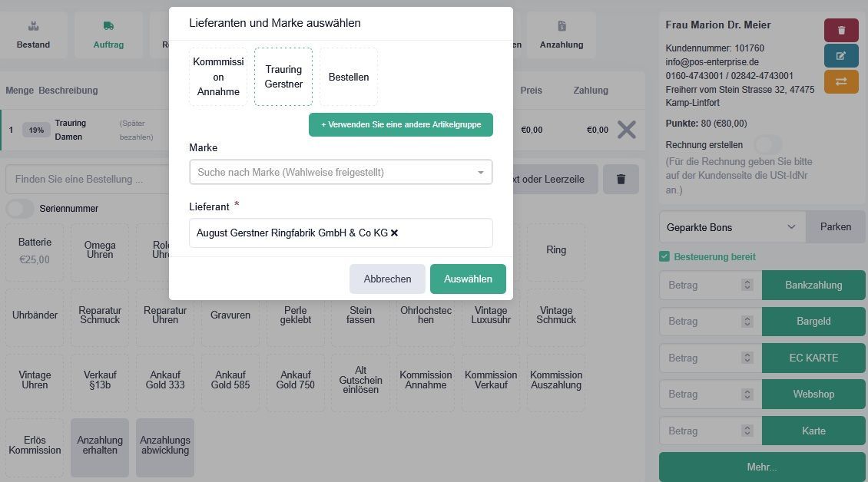Adjust the Karte Betrag stepper
The image size is (868, 482).
(x=747, y=431)
